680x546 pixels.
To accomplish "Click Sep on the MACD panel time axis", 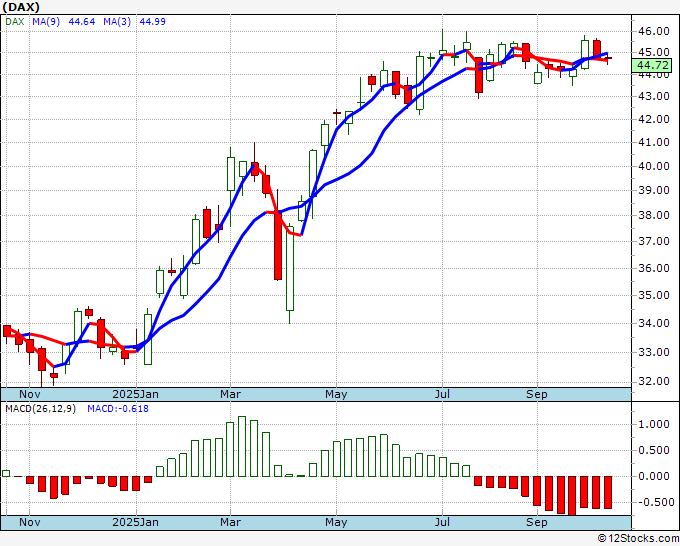I will tap(537, 522).
